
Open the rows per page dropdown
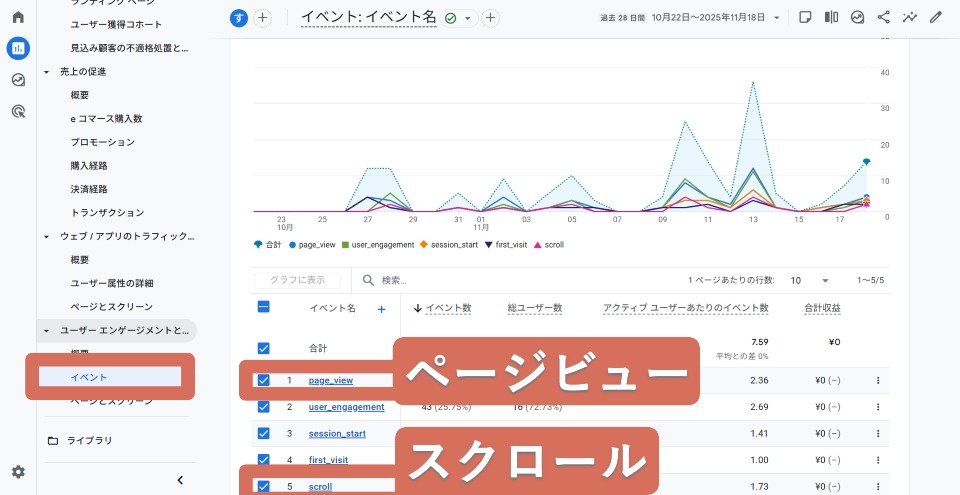tap(810, 281)
